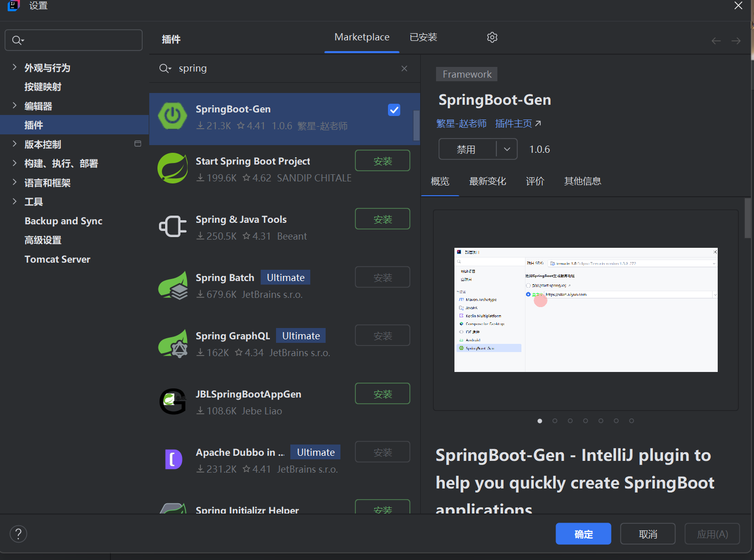Show the sixth screenshot carousel dot
The height and width of the screenshot is (560, 754).
coord(616,421)
